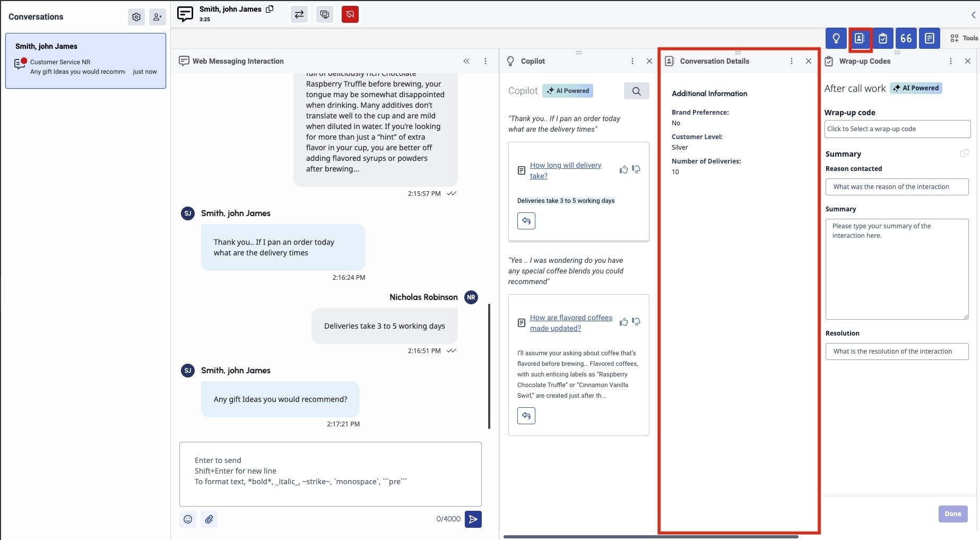Viewport: 980px width, 540px height.
Task: Copy the after call work summary
Action: 964,153
